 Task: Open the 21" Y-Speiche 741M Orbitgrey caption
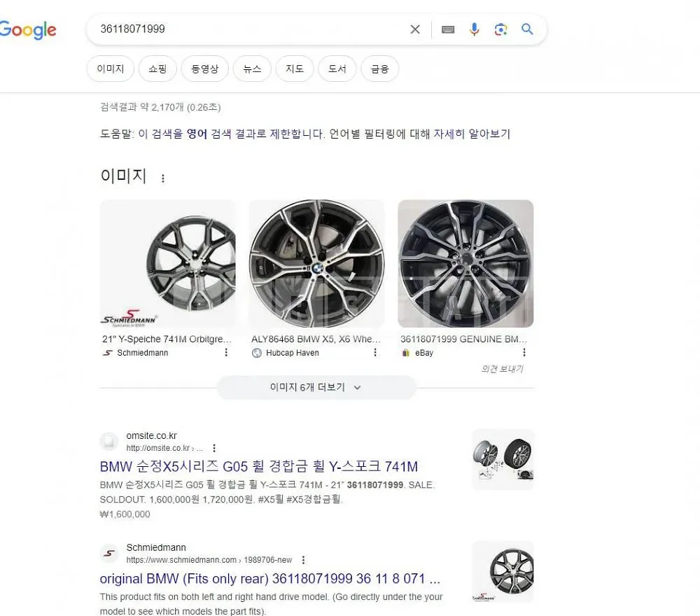167,339
